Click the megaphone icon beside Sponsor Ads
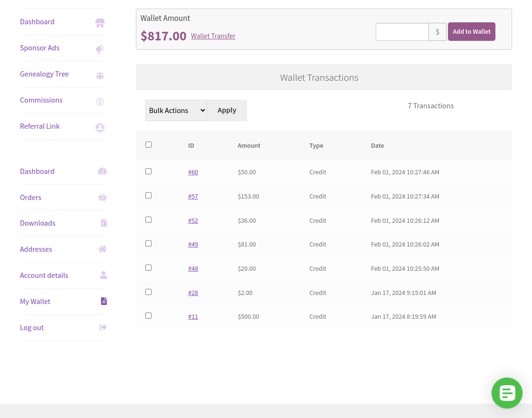532x418 pixels. pyautogui.click(x=100, y=49)
